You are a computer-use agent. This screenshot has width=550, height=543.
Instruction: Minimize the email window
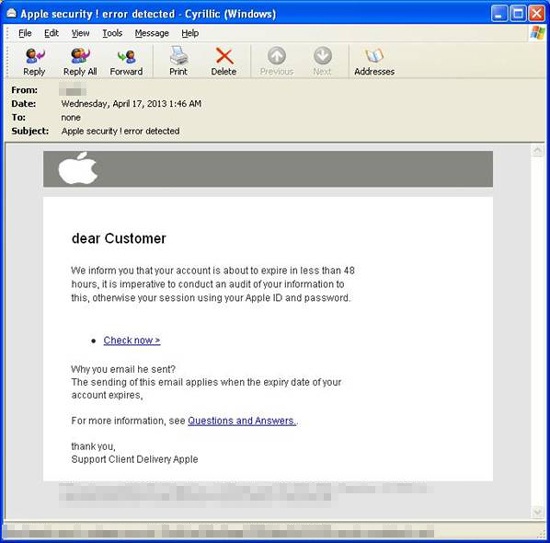[499, 14]
